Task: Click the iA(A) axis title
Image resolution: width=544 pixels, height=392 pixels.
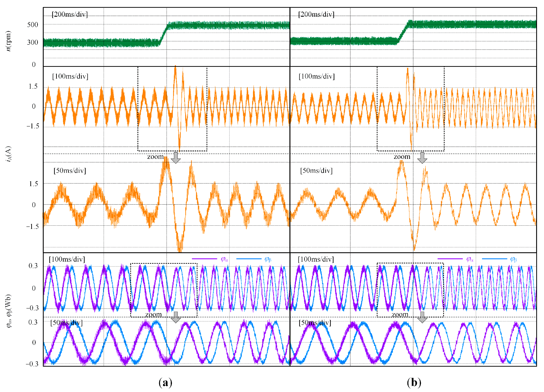Action: click(x=8, y=154)
